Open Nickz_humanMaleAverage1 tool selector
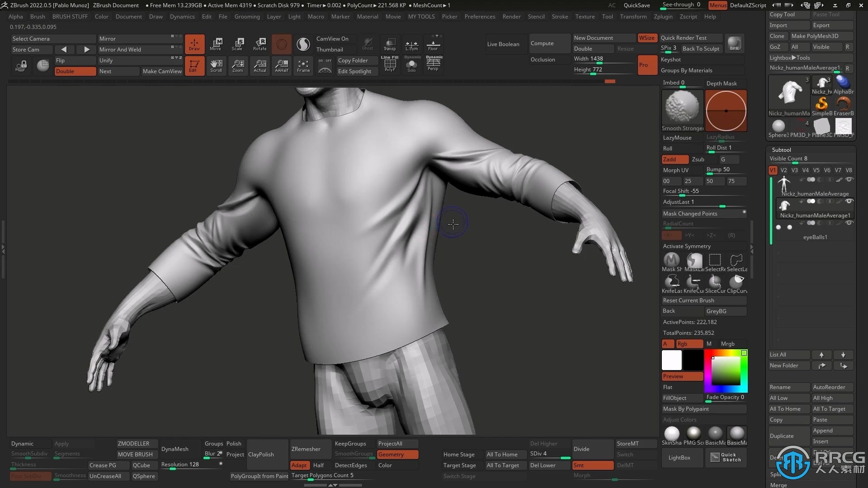This screenshot has width=868, height=488. coord(805,68)
